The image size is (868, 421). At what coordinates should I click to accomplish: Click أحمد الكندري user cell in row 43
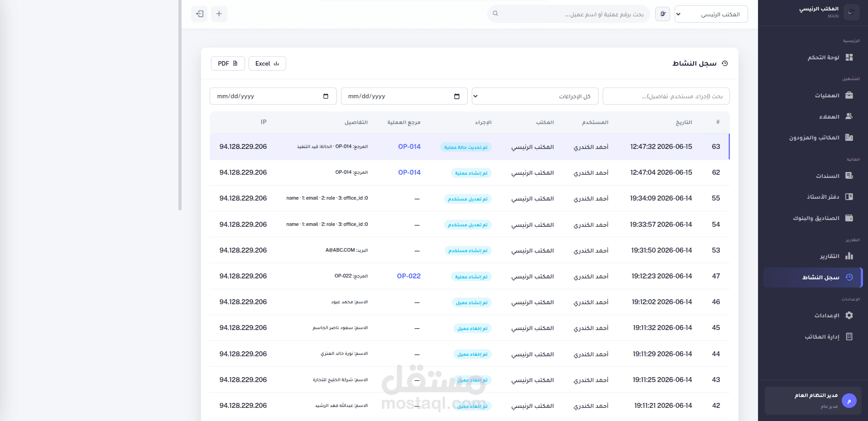click(x=591, y=380)
